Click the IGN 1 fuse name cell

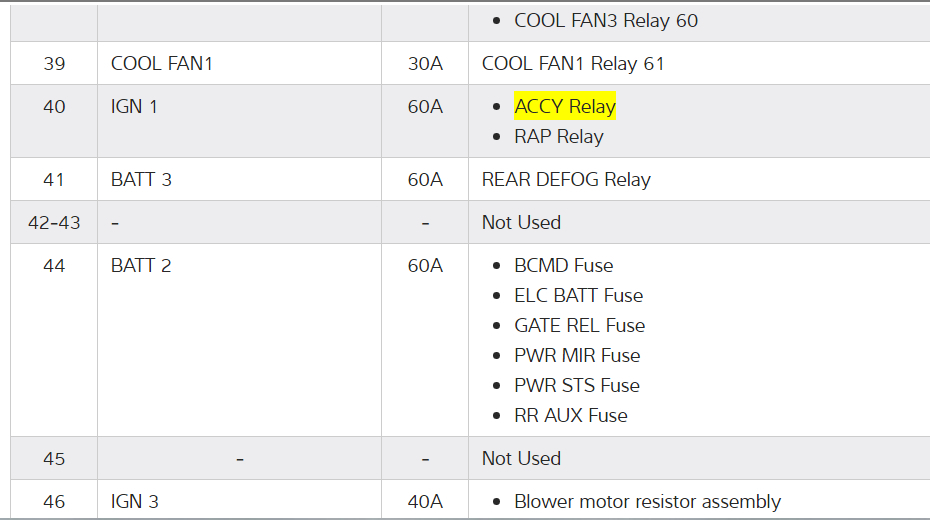pos(135,107)
